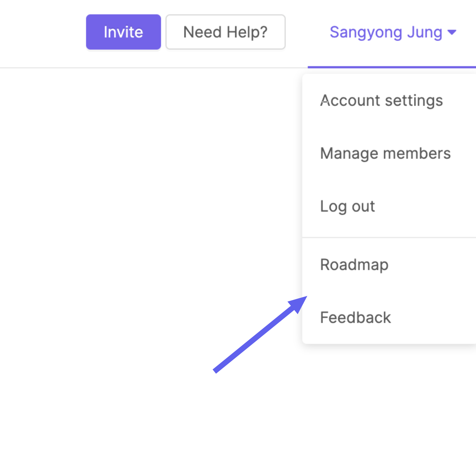Open the Need Help? button

coord(225,32)
